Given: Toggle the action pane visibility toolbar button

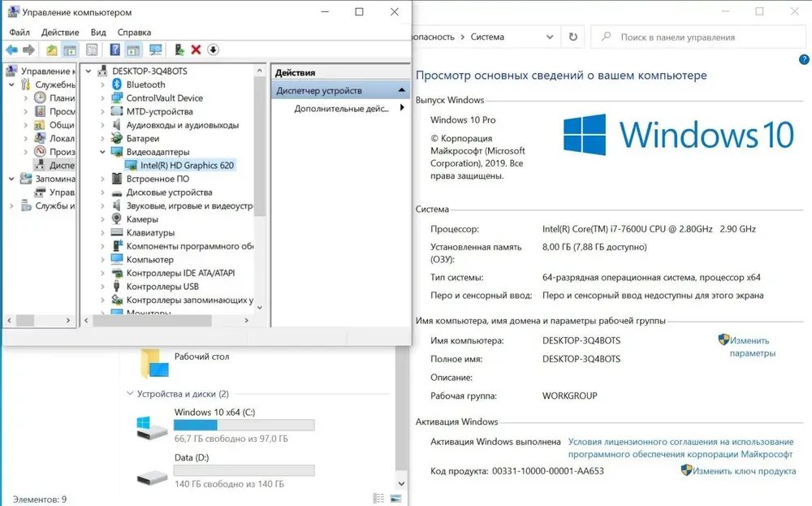Looking at the screenshot, I should point(133,50).
